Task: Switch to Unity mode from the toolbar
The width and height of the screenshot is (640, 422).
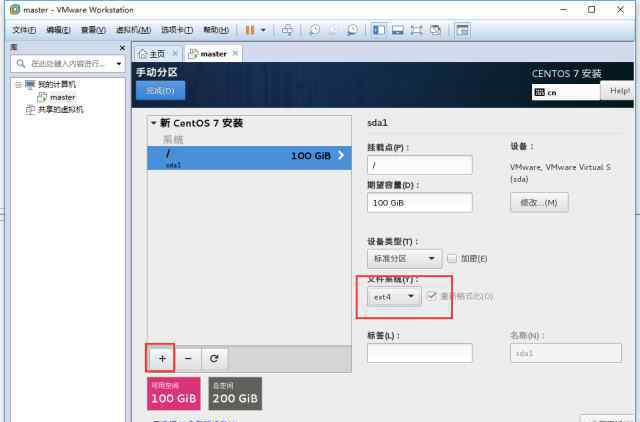Action: point(436,30)
